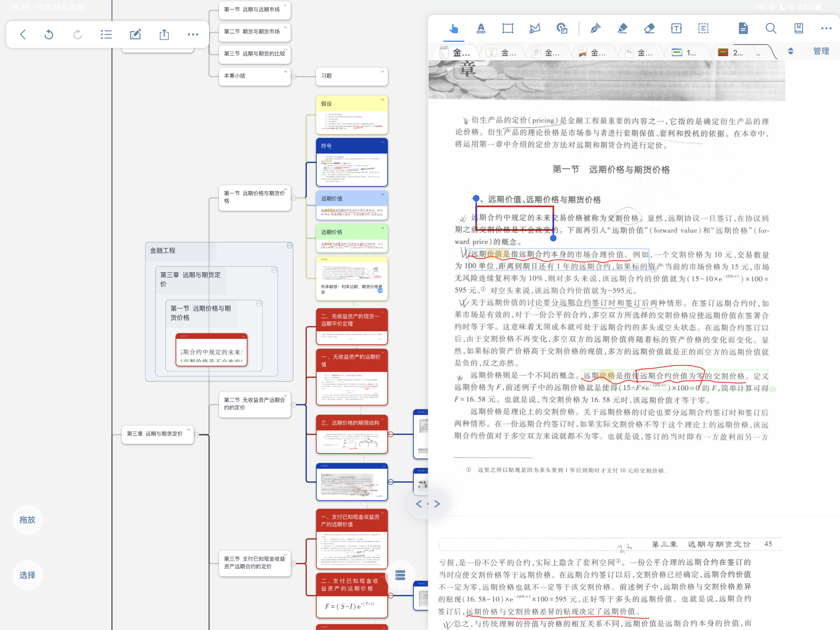Select the text underline tool
The image size is (840, 630).
(x=481, y=29)
